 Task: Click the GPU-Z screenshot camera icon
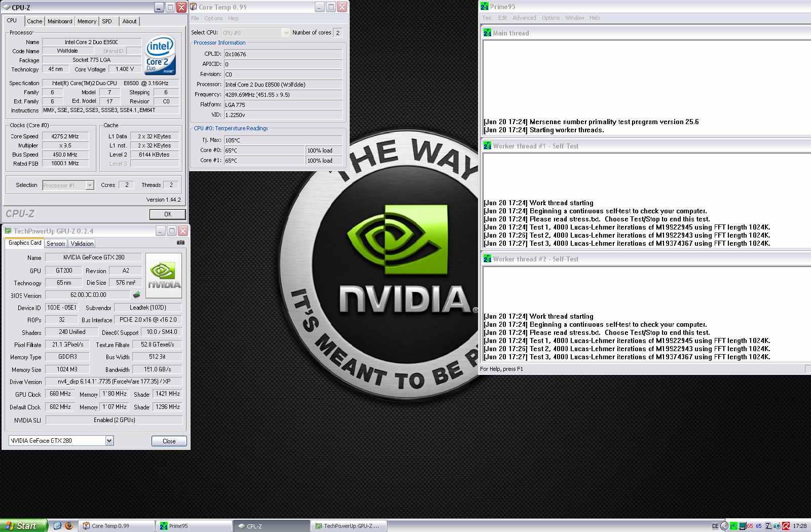tap(180, 243)
